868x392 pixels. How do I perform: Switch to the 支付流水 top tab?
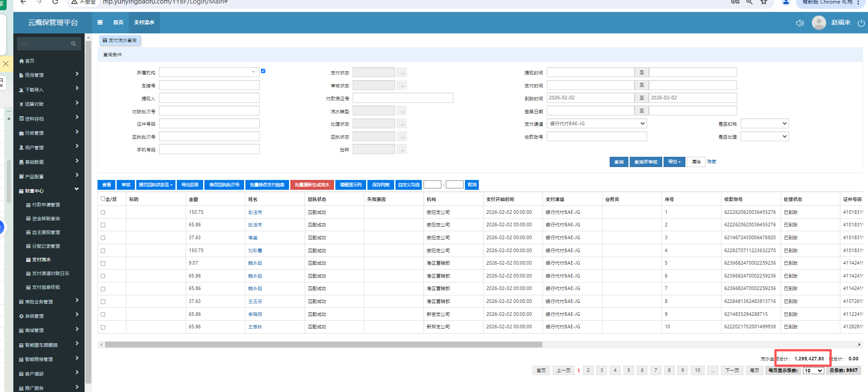144,23
